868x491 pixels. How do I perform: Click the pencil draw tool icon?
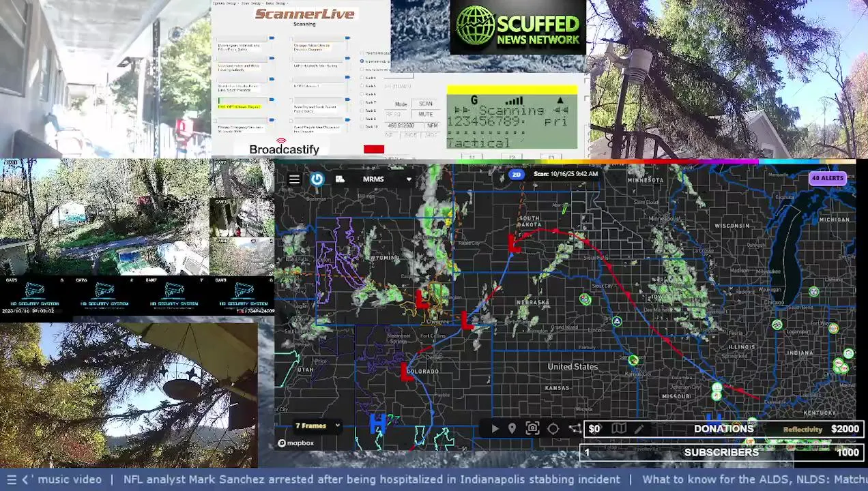pyautogui.click(x=639, y=428)
